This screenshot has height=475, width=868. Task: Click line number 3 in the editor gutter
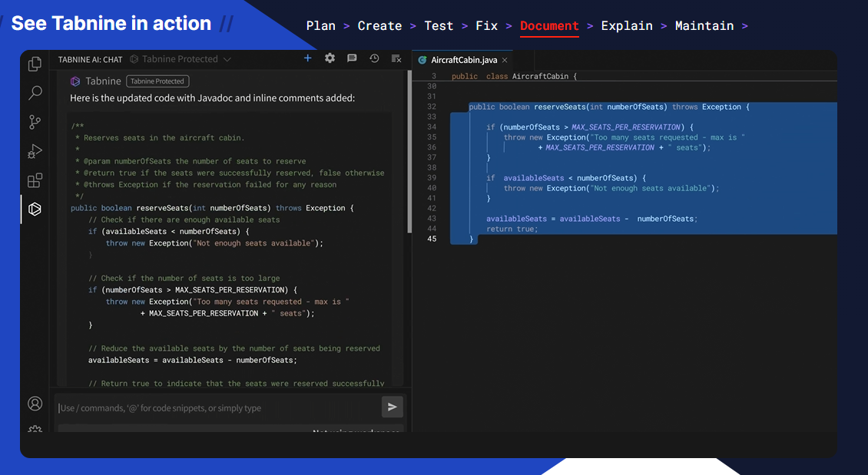pos(434,76)
